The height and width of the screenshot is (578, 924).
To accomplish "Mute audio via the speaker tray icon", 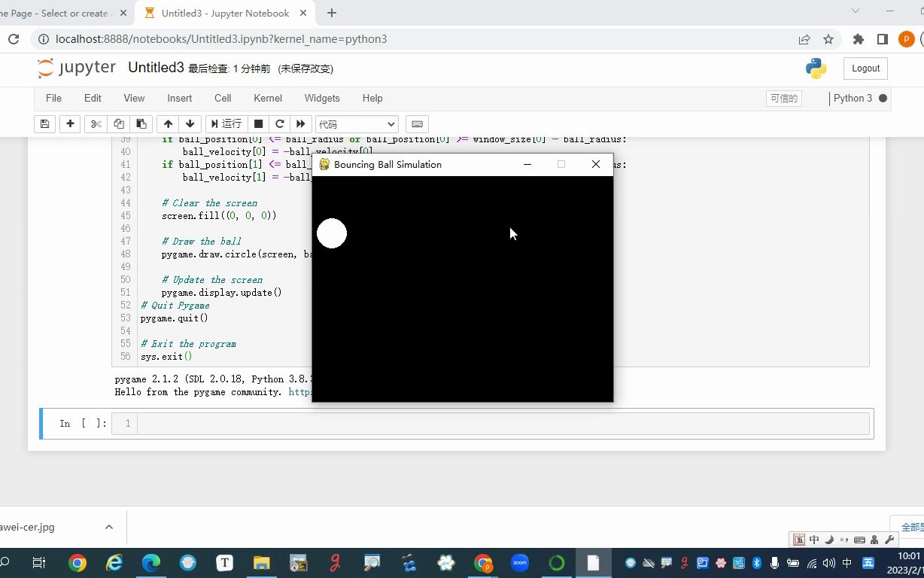I will [x=828, y=562].
